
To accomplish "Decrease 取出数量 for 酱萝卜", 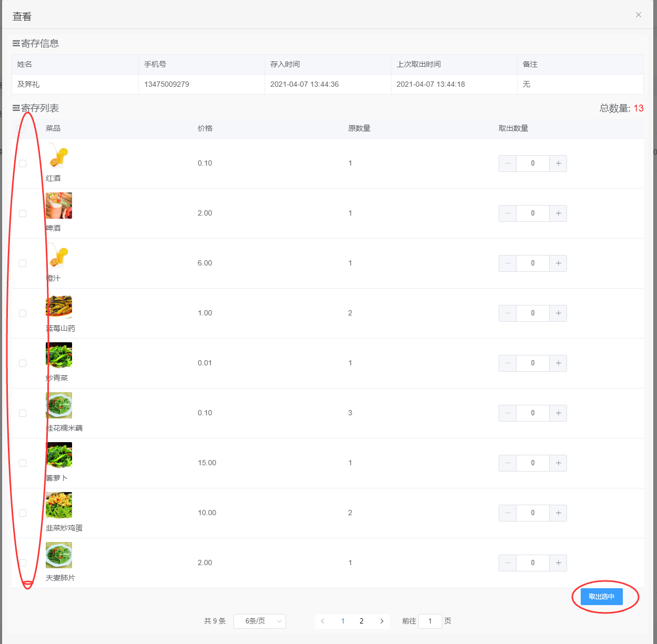I will pyautogui.click(x=508, y=463).
